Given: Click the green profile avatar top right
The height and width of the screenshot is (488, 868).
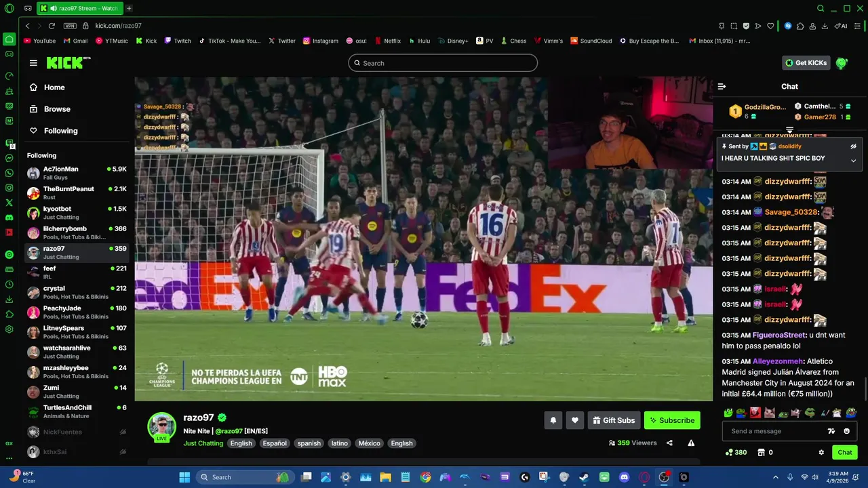Looking at the screenshot, I should (x=842, y=63).
